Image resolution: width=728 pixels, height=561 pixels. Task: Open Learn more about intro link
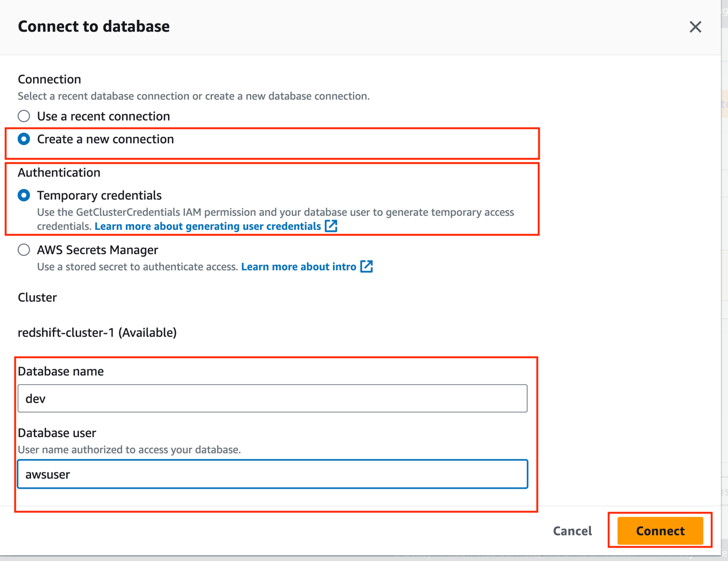click(x=298, y=267)
